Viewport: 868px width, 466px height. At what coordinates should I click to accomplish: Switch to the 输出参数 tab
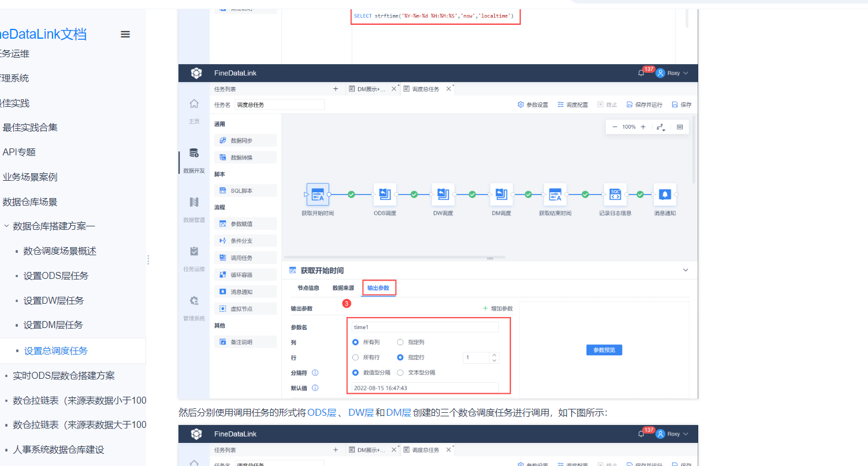[378, 288]
